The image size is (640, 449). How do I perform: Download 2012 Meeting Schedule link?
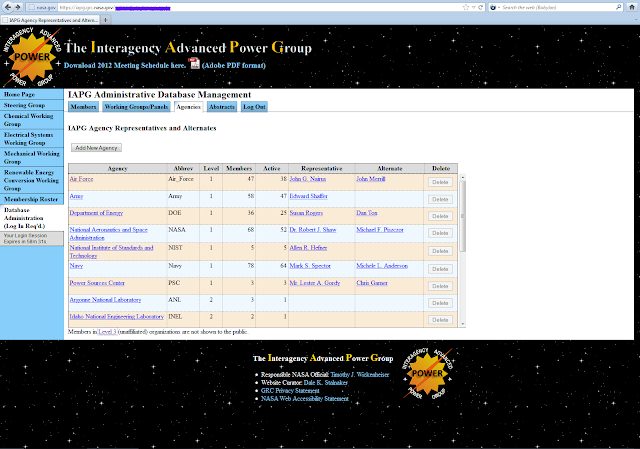point(125,65)
